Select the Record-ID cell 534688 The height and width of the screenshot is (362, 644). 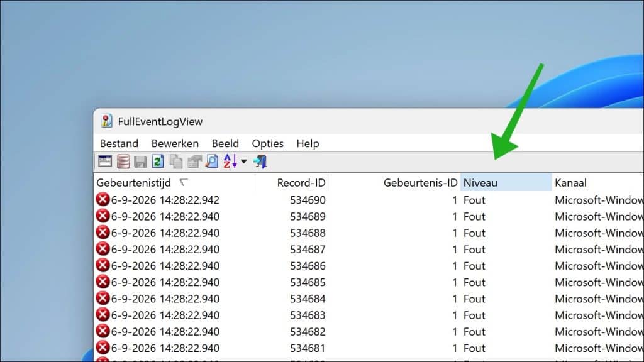tap(308, 233)
